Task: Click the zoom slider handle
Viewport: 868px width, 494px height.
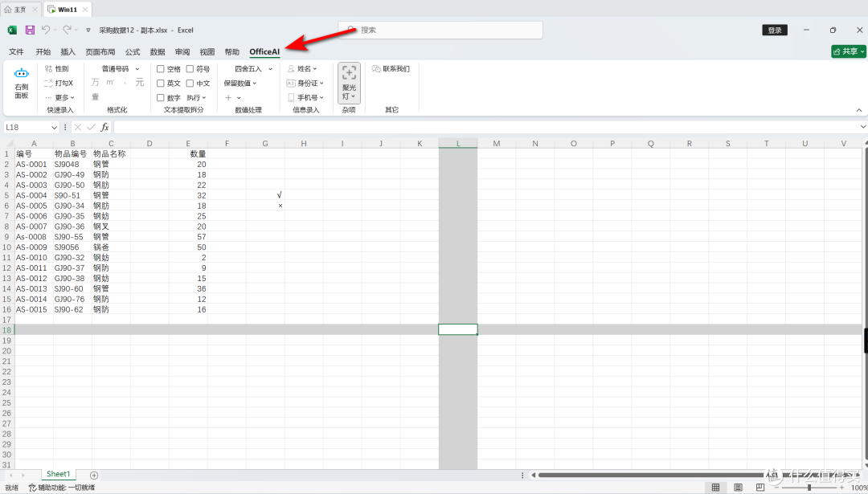Action: [x=809, y=488]
